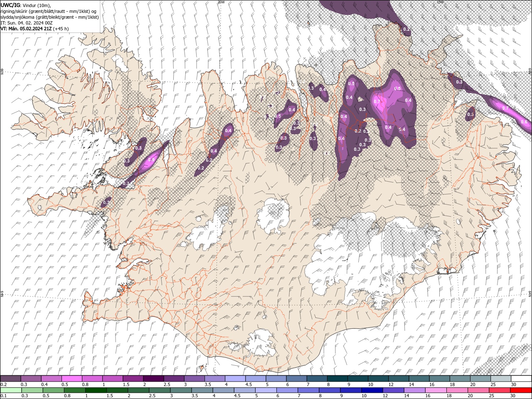Viewport: 532px width, 399px height.
Task: Select the 'Vindur (10m),' header text
Action: (36, 5)
